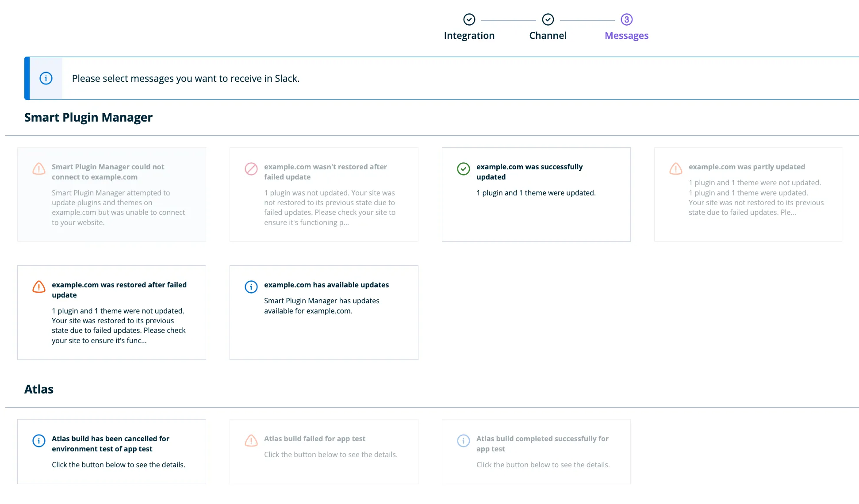
Task: Click warning triangle on 'could not connect' card
Action: [39, 169]
